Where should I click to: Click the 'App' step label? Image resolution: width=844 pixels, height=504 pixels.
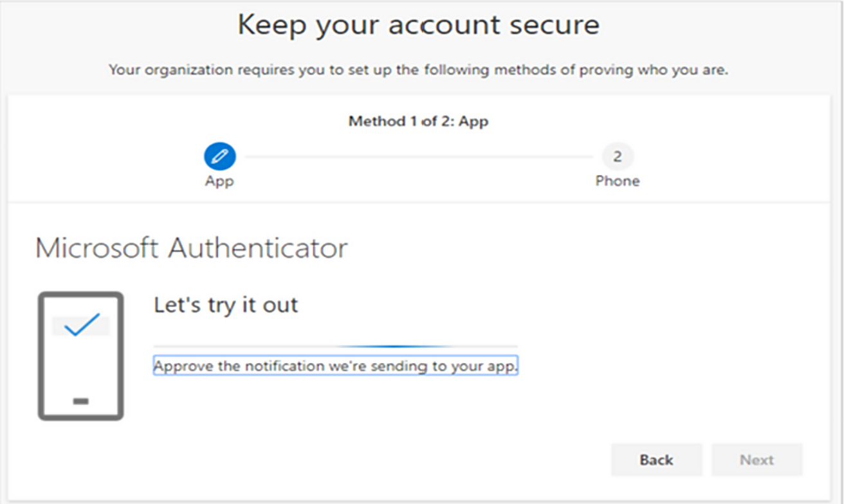pyautogui.click(x=219, y=181)
